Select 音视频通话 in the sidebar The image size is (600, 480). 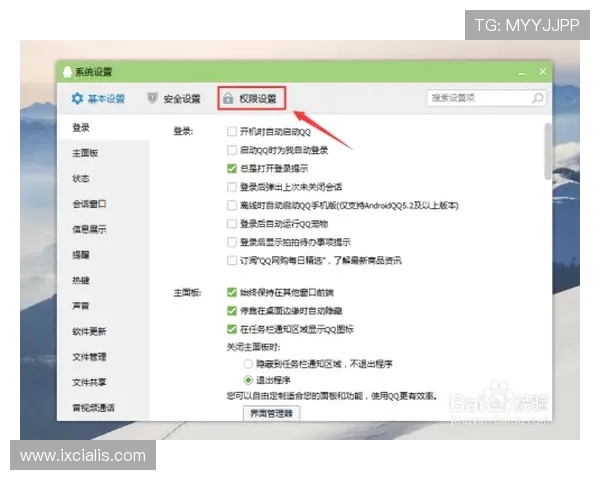click(x=94, y=408)
